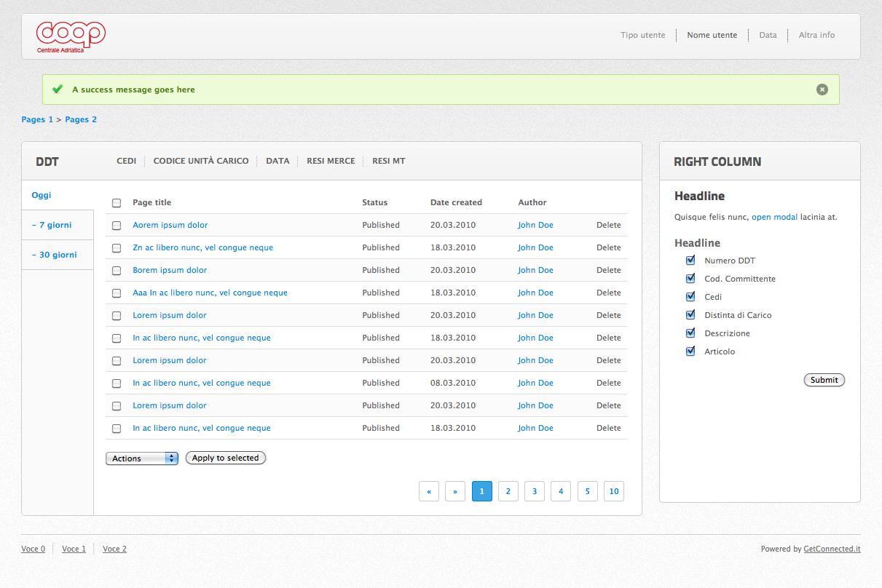Uncheck the Descrizione checkbox
The height and width of the screenshot is (588, 882).
[x=690, y=333]
